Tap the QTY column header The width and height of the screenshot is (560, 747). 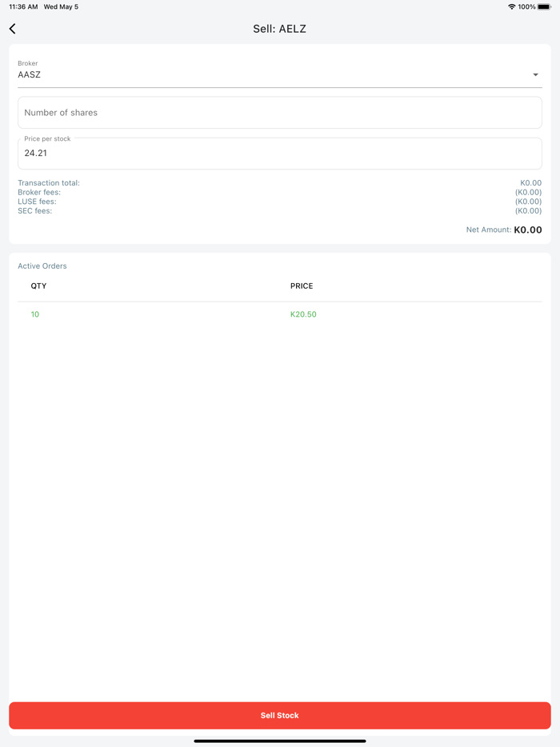[x=38, y=286]
